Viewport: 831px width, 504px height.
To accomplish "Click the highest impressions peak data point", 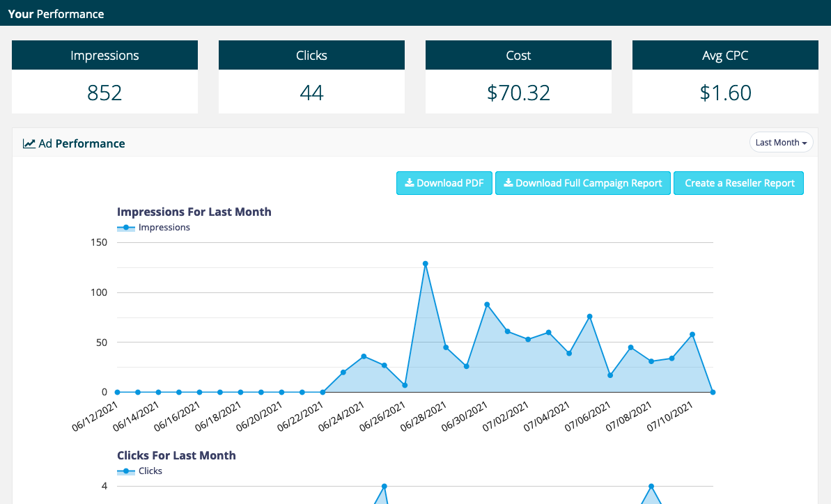I will coord(425,264).
